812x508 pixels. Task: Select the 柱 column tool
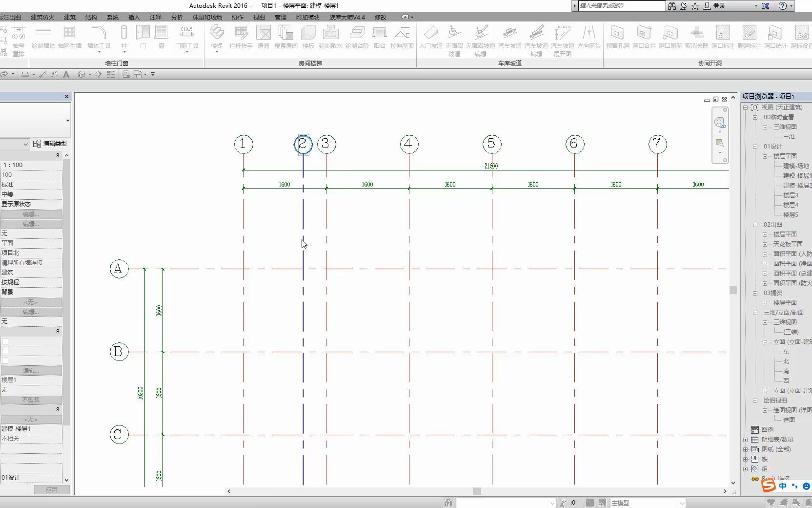[124, 37]
